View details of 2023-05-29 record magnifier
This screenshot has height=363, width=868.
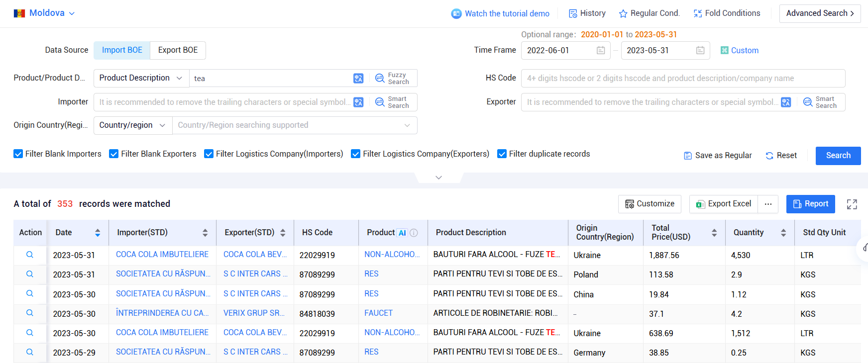pyautogui.click(x=30, y=352)
